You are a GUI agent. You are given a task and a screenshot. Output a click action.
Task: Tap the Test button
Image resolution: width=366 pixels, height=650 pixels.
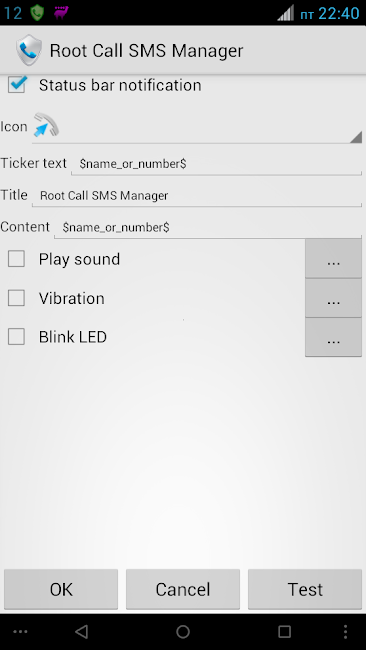click(305, 589)
